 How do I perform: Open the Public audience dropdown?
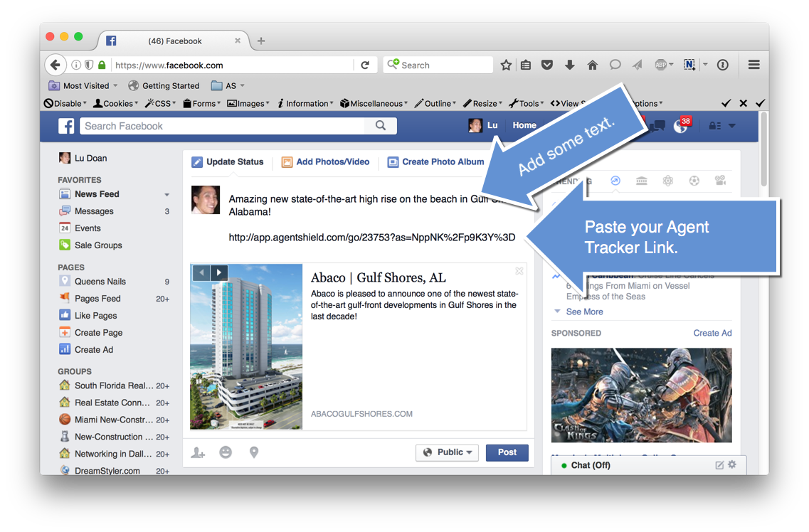(447, 452)
